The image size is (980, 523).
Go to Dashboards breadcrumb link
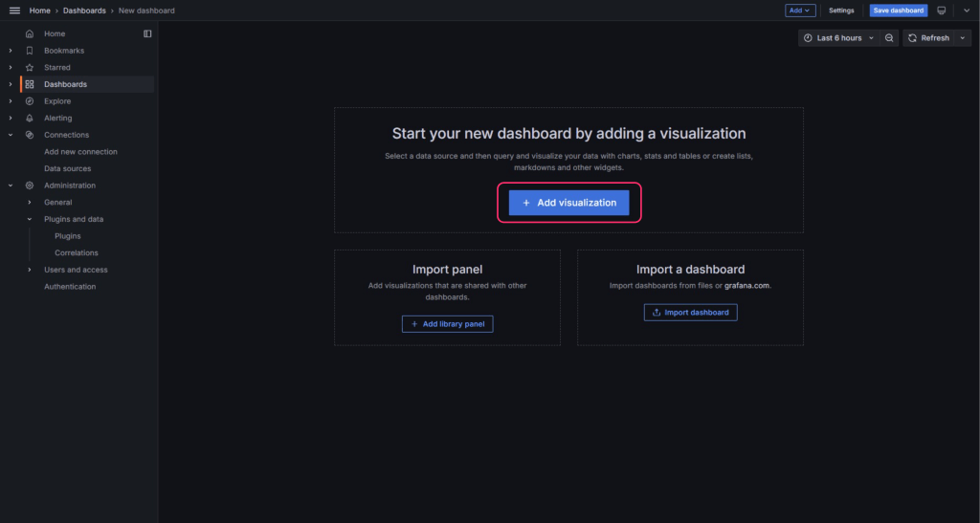coord(84,11)
